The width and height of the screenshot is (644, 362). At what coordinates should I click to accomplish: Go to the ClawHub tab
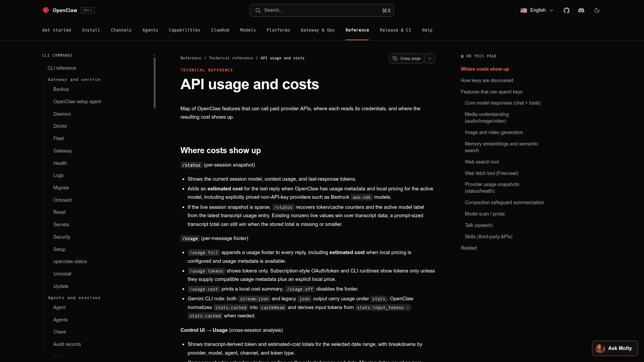click(x=220, y=30)
